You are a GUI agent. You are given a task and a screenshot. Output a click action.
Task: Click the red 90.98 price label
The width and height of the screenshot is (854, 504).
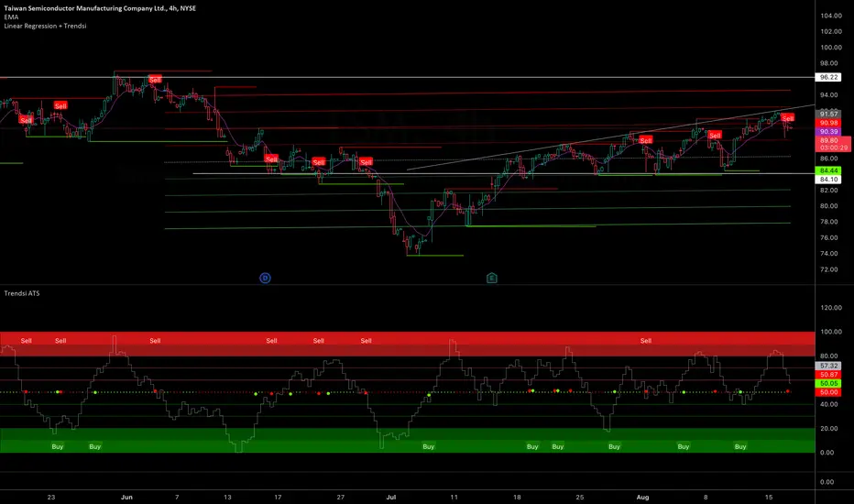[x=828, y=123]
